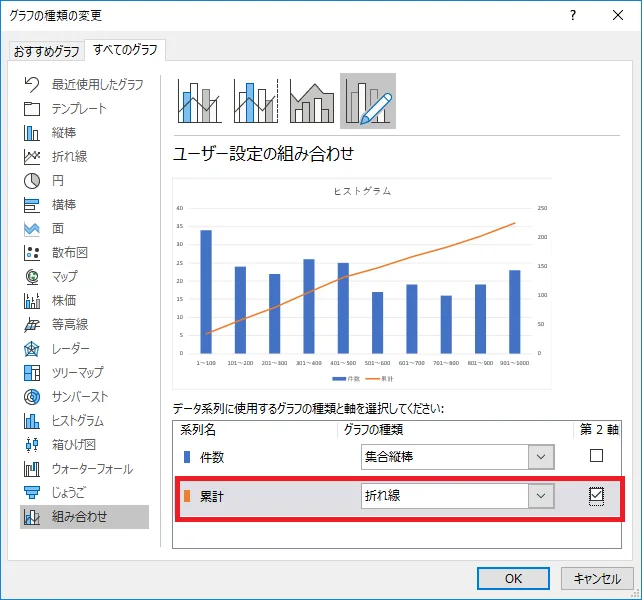Image resolution: width=642 pixels, height=600 pixels.
Task: Uncheck secondary axis for 累計 series
Action: click(x=597, y=495)
